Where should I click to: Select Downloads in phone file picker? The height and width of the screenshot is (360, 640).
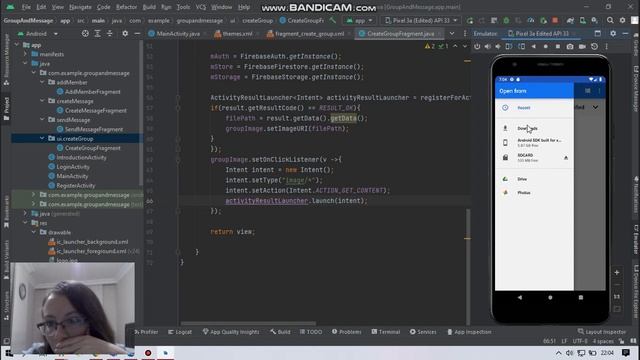pos(534,128)
